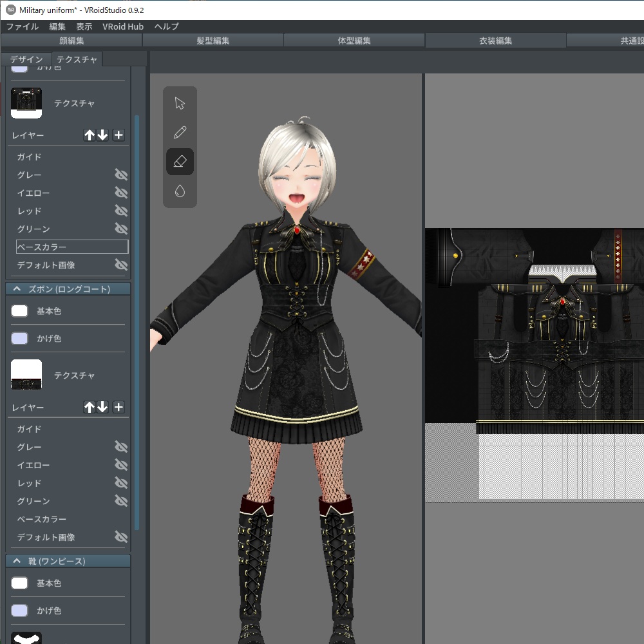The width and height of the screenshot is (644, 644).
Task: Open the VRoid Hub menu
Action: click(x=123, y=26)
